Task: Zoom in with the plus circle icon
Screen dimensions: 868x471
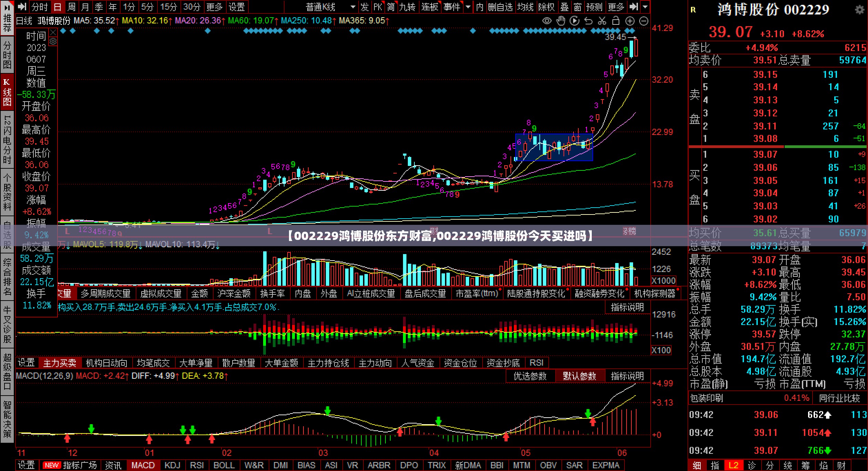Action: tap(630, 21)
